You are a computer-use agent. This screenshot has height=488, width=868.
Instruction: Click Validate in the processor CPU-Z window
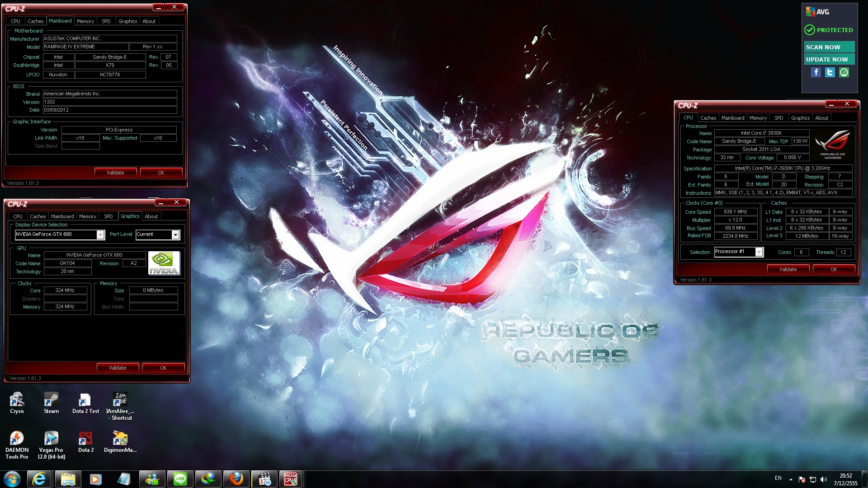tap(788, 269)
